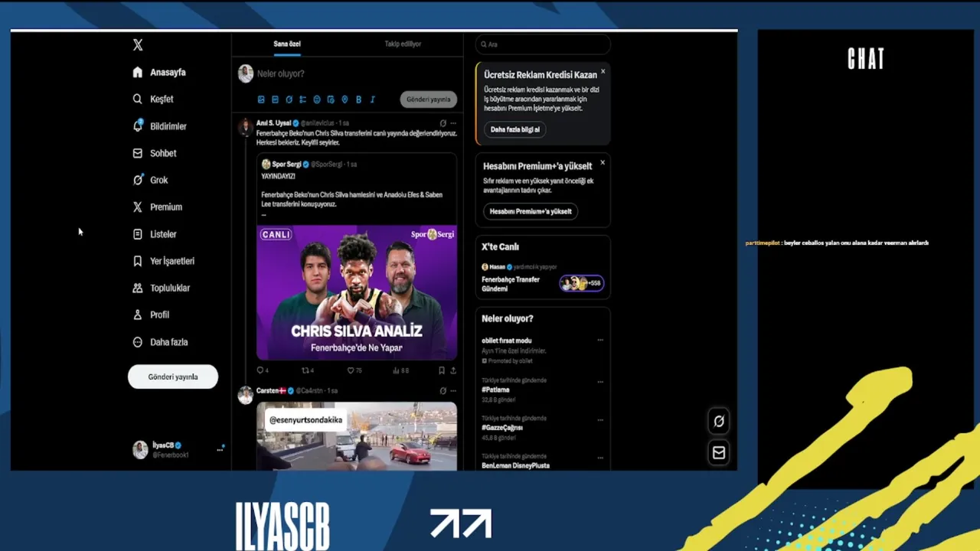Click the composer Gönderi yayınla button
This screenshot has width=980, height=551.
pos(428,99)
